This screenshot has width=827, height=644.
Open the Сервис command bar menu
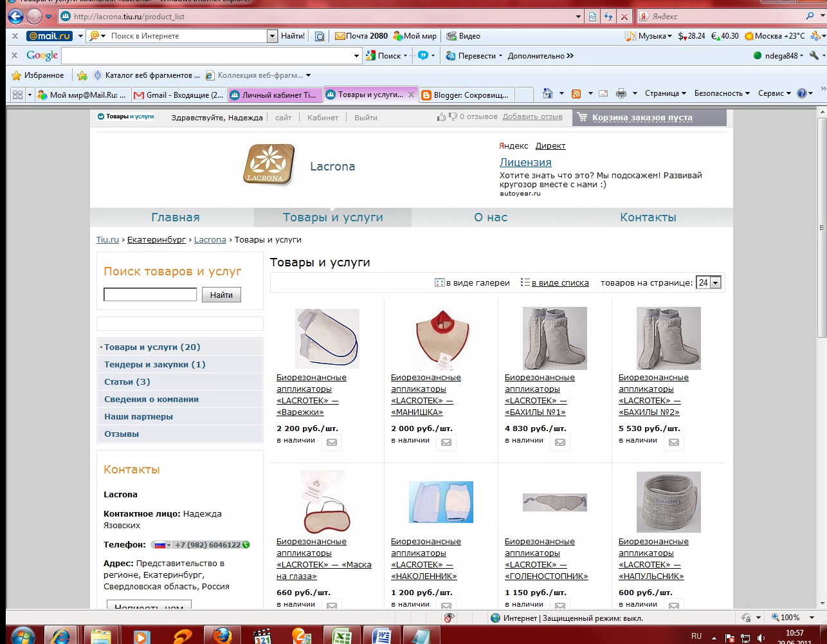tap(775, 93)
